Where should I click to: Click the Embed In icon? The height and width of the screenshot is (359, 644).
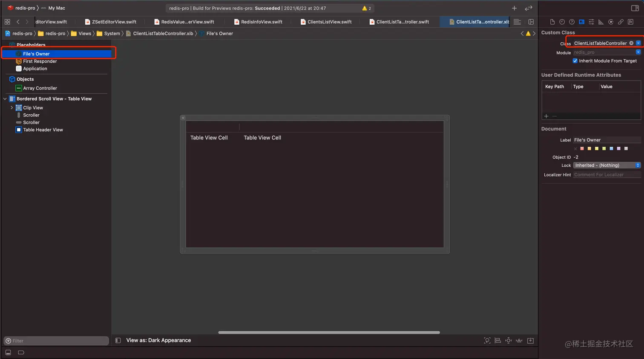(530, 340)
